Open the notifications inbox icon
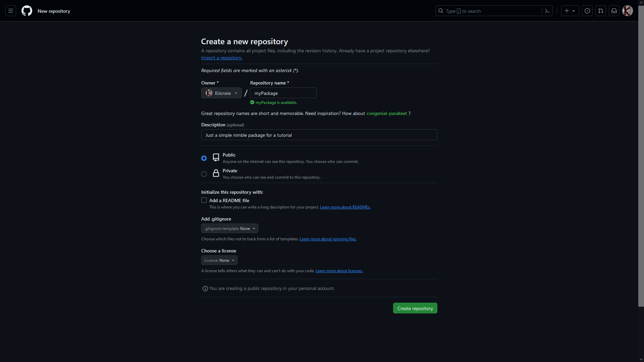The height and width of the screenshot is (362, 644). 614,11
